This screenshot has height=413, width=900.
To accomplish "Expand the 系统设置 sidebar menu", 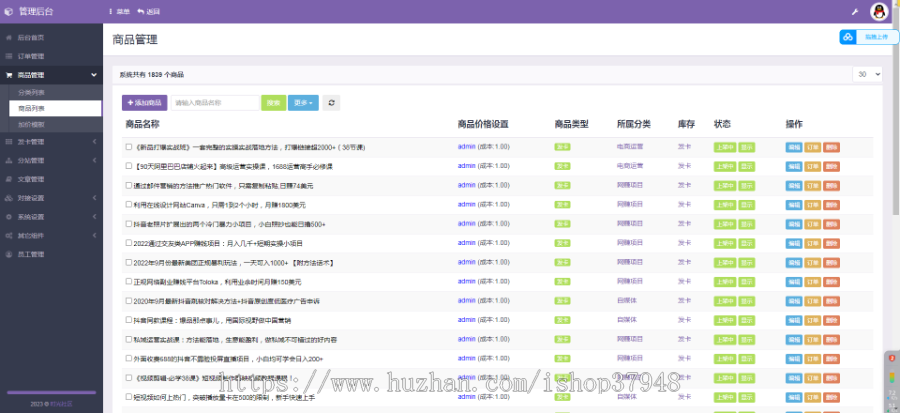I will 95,217.
